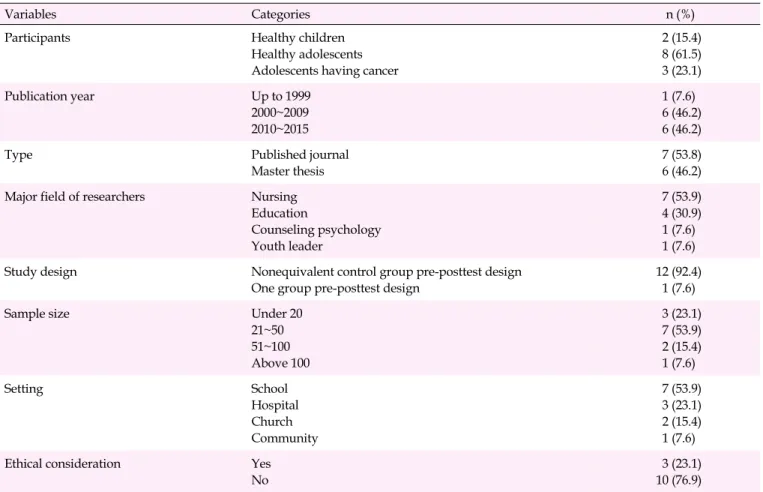
Task: Click '1 (7.6)' beside Above 100
Action: (x=678, y=363)
